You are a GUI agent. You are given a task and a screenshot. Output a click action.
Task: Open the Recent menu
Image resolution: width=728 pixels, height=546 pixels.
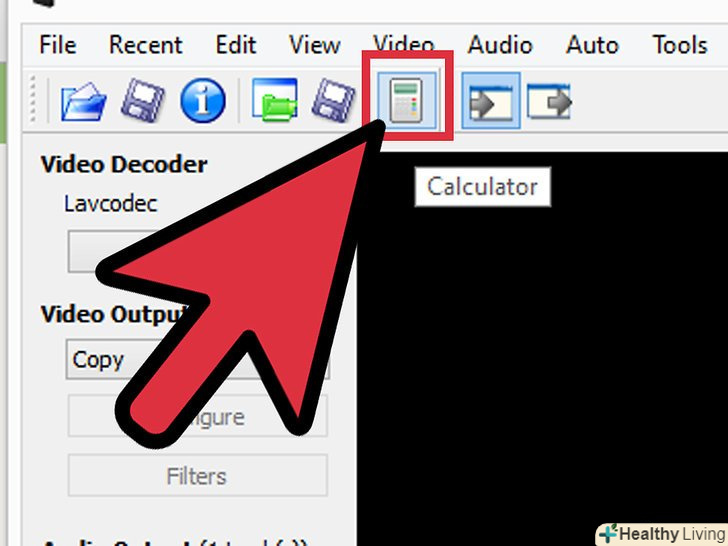click(x=146, y=45)
